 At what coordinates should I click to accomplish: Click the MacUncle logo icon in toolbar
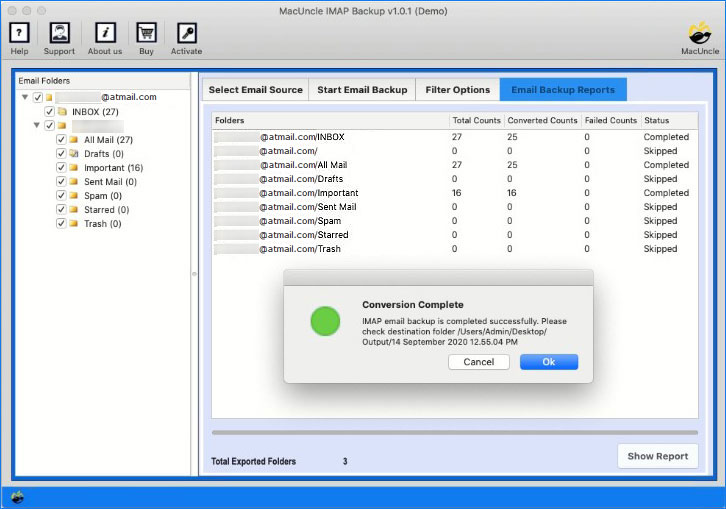[700, 33]
